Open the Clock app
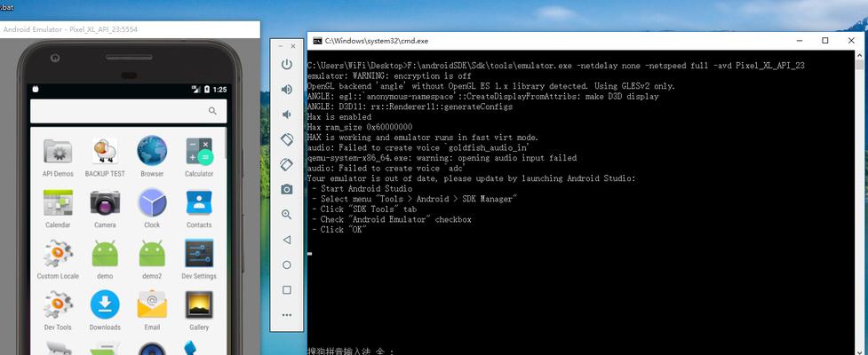This screenshot has width=868, height=355. tap(152, 209)
